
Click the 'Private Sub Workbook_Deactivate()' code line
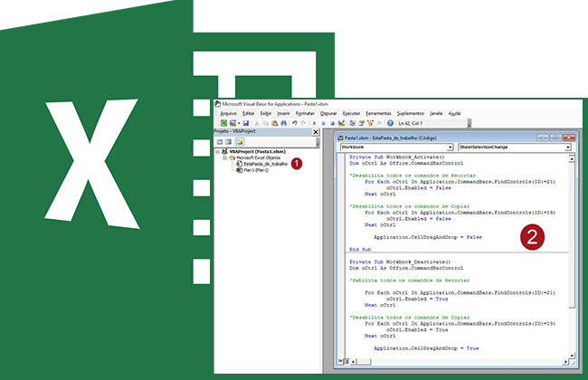pyautogui.click(x=400, y=261)
